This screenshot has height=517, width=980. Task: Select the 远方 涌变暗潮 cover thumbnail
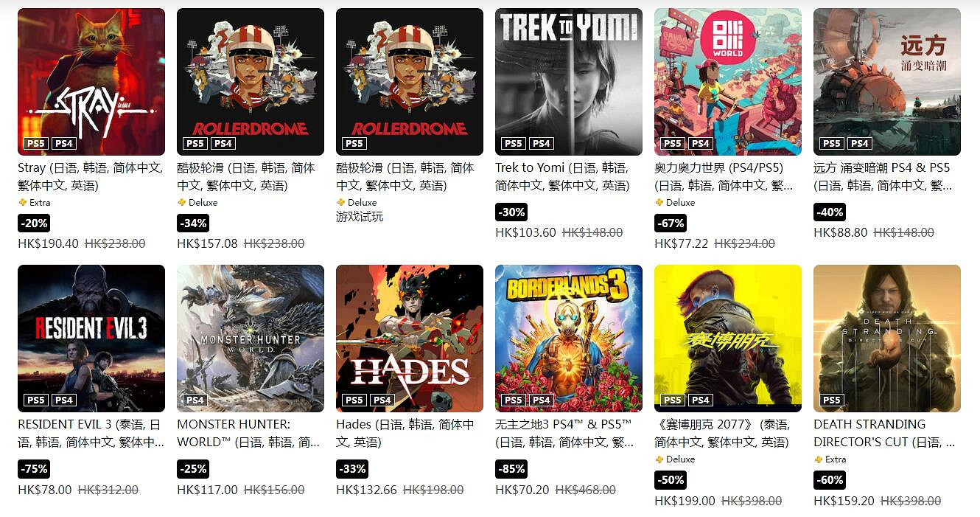[x=887, y=82]
